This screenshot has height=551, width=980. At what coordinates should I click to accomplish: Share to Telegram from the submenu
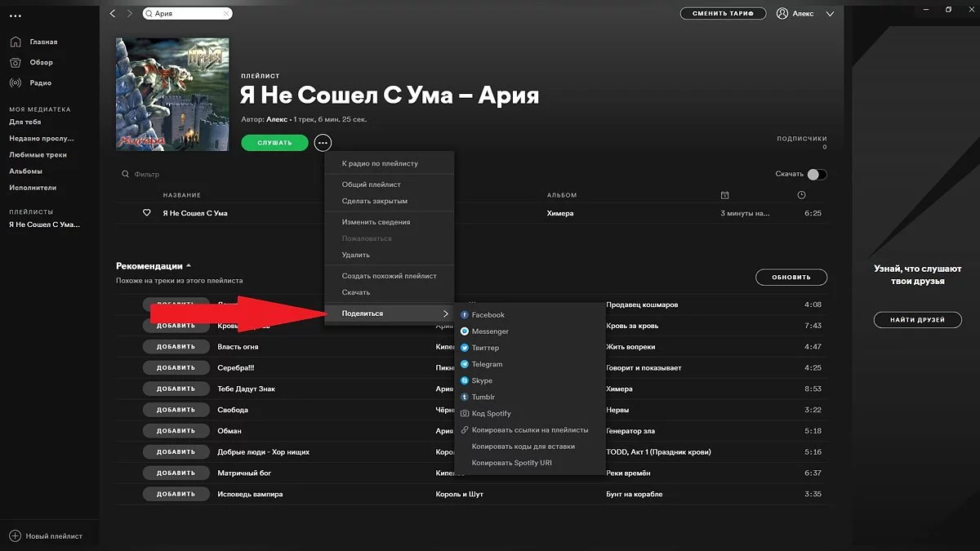tap(487, 364)
